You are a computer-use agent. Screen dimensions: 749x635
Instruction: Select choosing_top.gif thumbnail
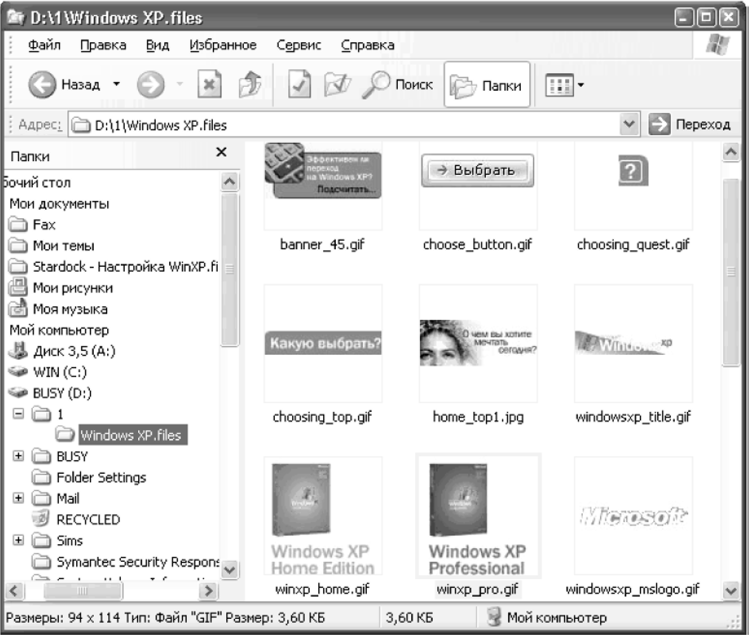coord(323,344)
